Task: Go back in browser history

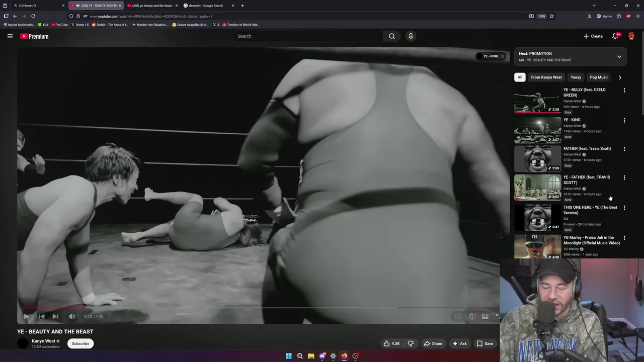Action: coord(15,16)
